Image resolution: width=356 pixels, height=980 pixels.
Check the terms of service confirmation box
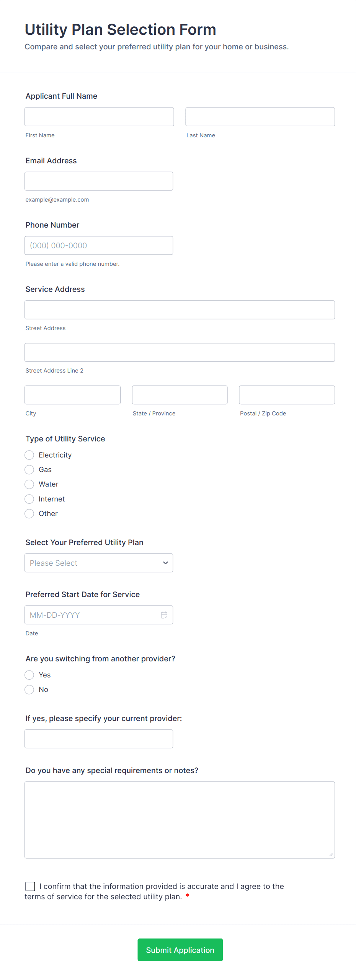(30, 886)
